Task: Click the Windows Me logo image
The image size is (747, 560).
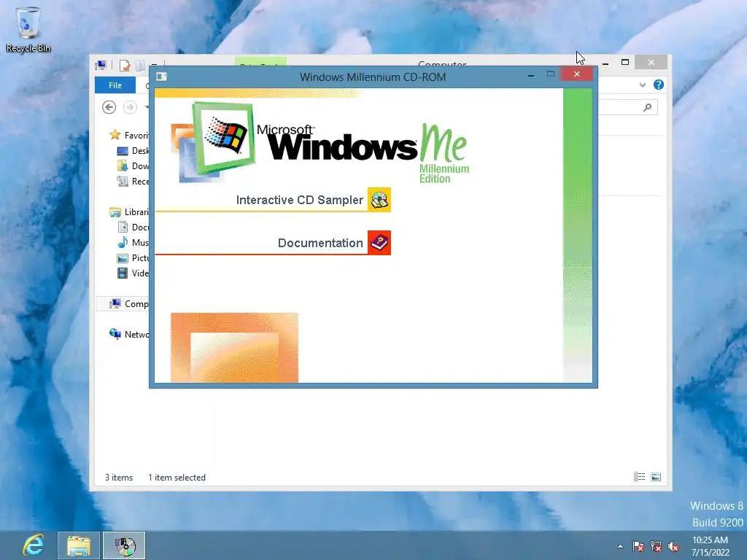Action: click(x=320, y=142)
